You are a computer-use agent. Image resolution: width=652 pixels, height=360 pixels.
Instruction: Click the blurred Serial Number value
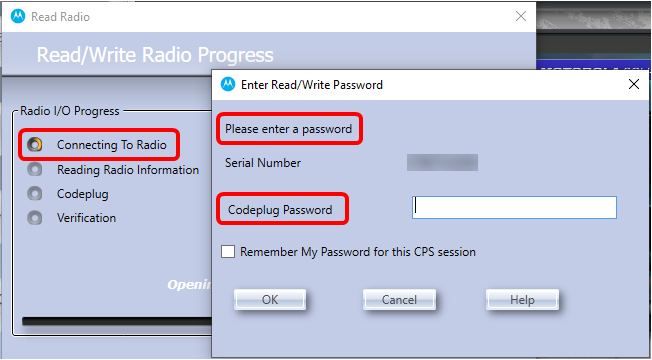pos(442,163)
